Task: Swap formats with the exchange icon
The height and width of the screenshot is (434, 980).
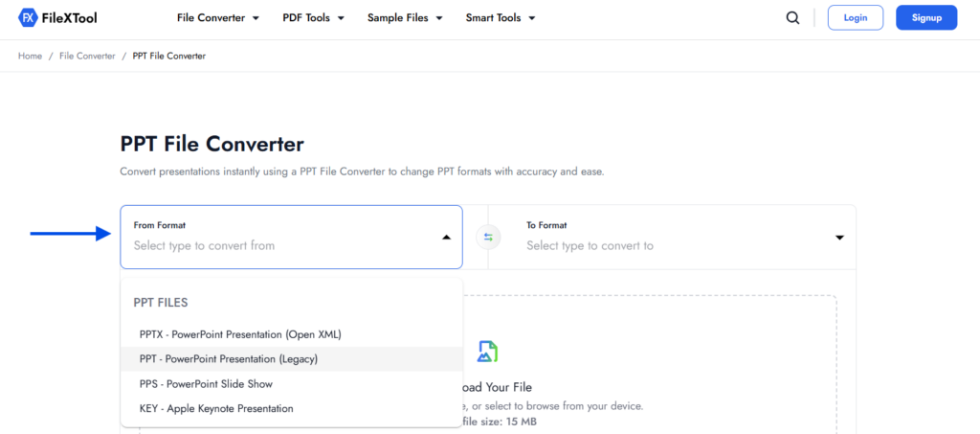Action: pyautogui.click(x=488, y=238)
